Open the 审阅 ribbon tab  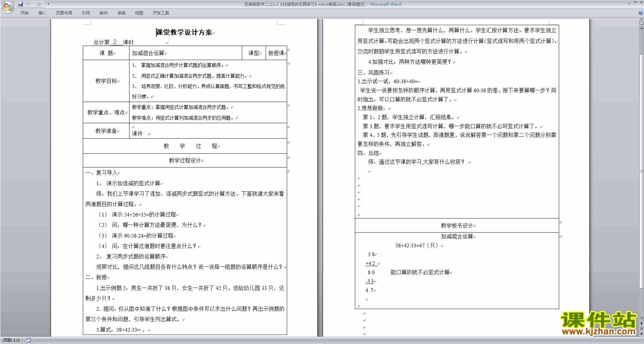[121, 13]
